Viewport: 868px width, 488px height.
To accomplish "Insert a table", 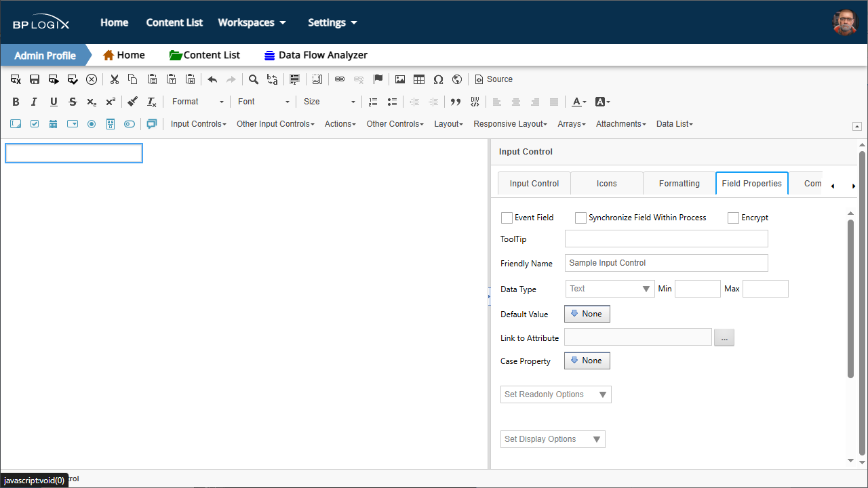I will coord(419,79).
